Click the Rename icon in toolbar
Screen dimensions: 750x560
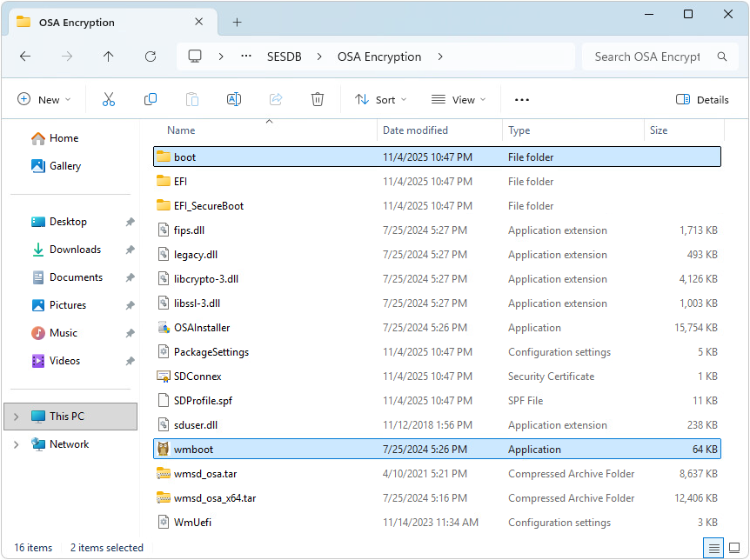tap(234, 99)
